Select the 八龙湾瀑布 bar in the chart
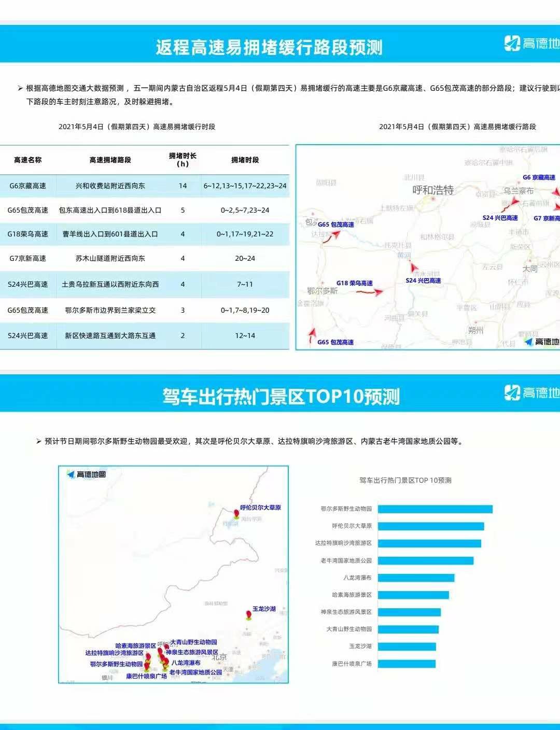The image size is (560, 730). click(416, 578)
